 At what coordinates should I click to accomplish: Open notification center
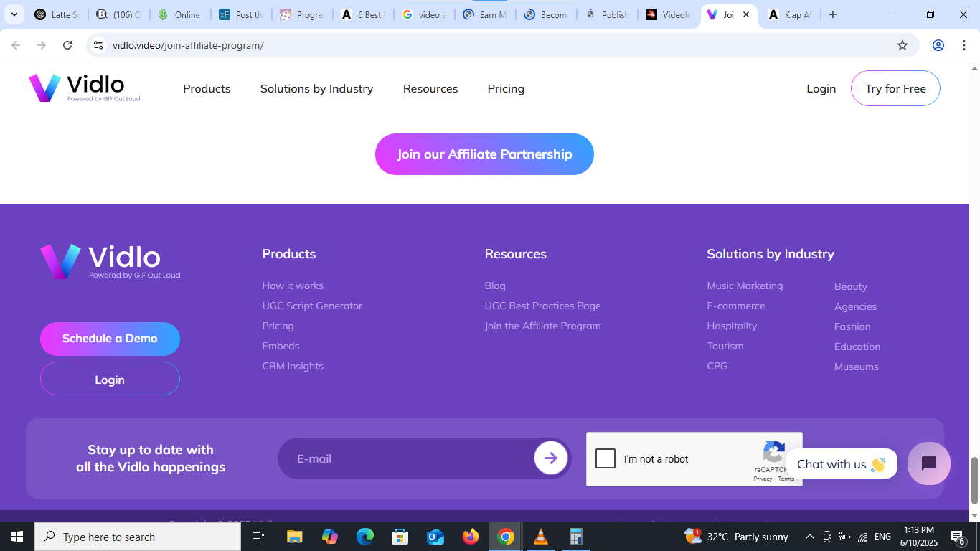click(x=957, y=537)
